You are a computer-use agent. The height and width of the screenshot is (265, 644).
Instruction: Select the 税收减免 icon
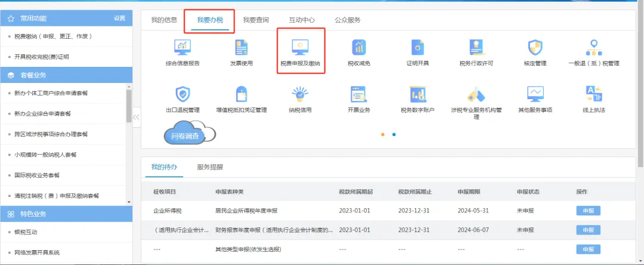pos(359,48)
